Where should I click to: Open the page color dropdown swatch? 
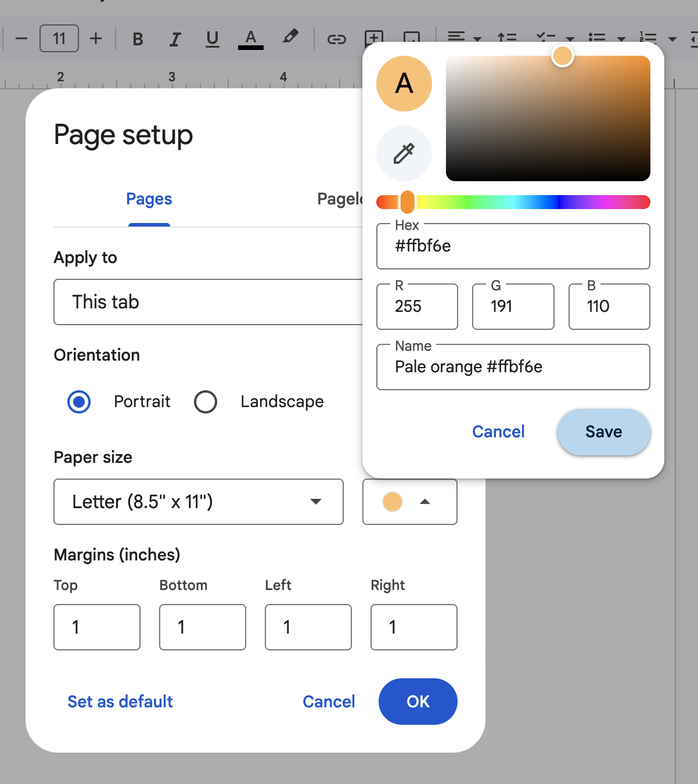pos(410,502)
